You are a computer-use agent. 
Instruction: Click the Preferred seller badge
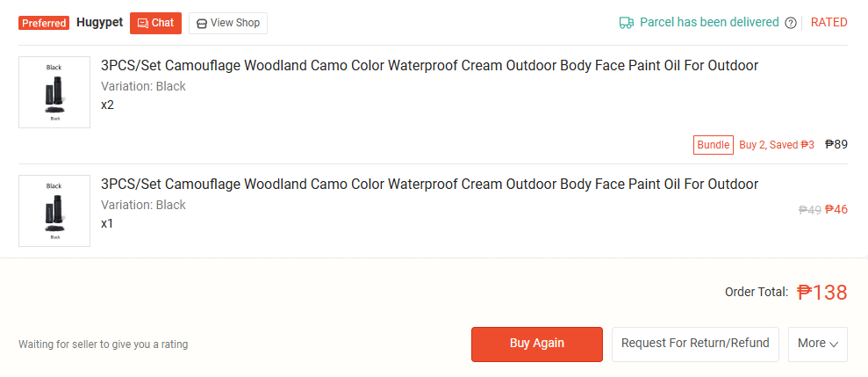tap(44, 23)
